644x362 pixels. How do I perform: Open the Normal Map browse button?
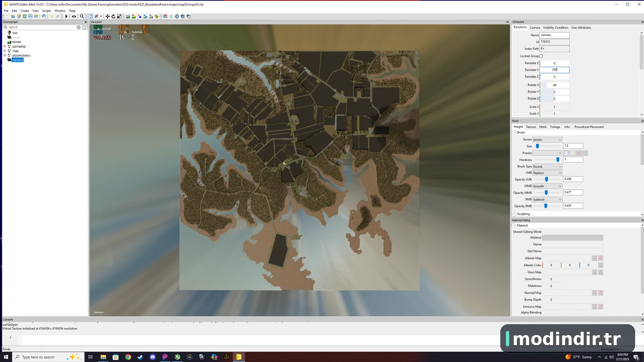tap(594, 293)
